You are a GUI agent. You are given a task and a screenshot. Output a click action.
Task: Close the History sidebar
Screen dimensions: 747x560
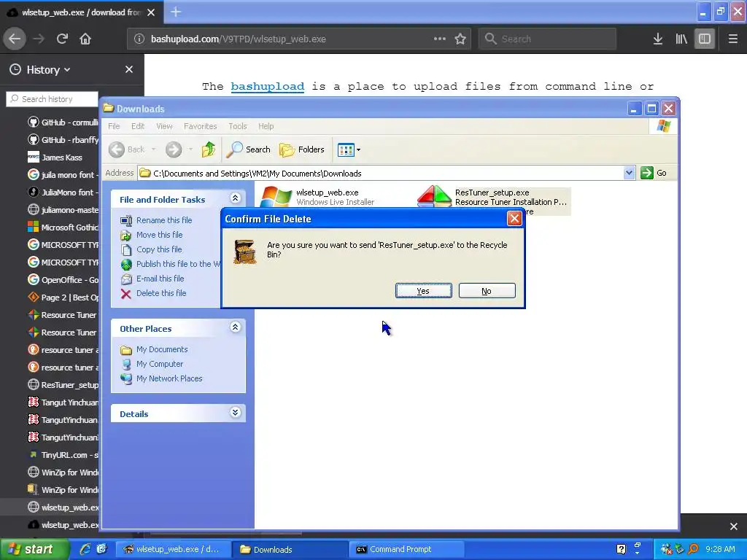(128, 69)
